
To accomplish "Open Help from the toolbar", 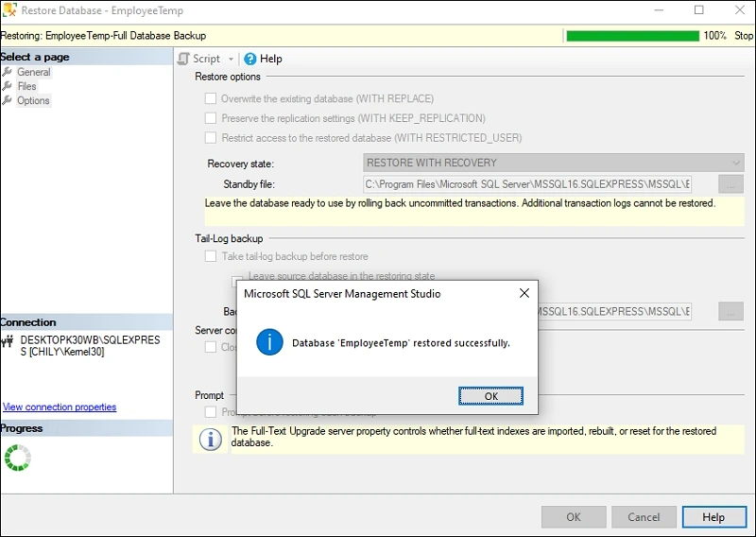I will pos(264,59).
